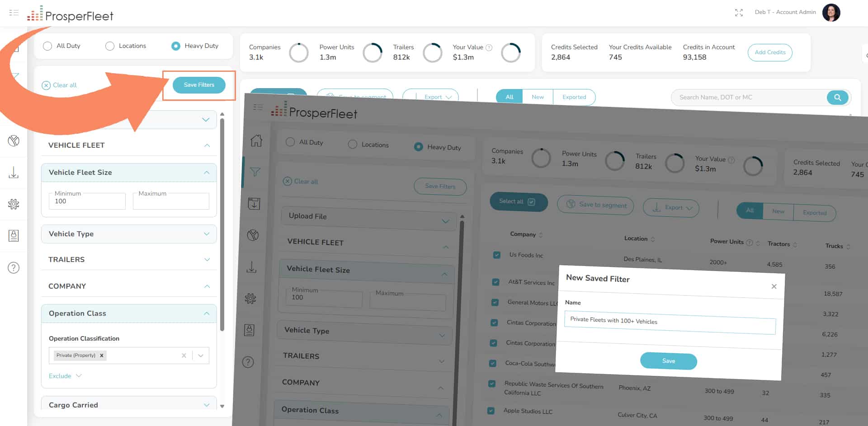Click the Your Value help icon in upright window

tap(489, 47)
